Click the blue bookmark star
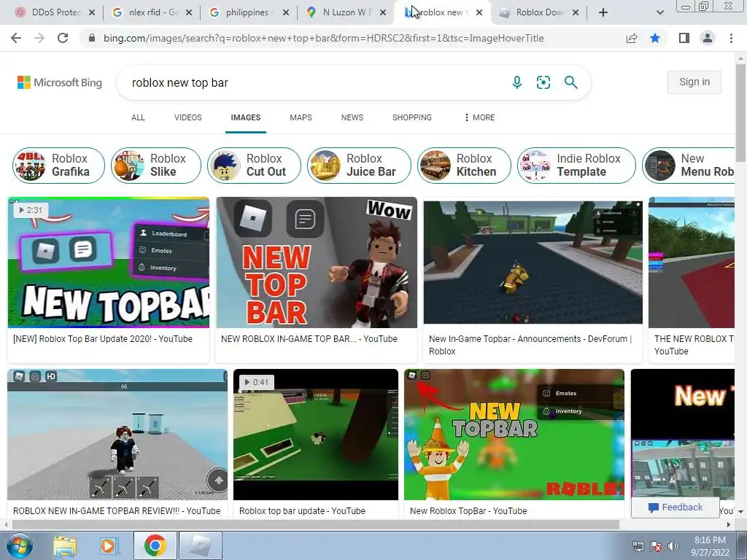This screenshot has height=560, width=747. point(655,38)
